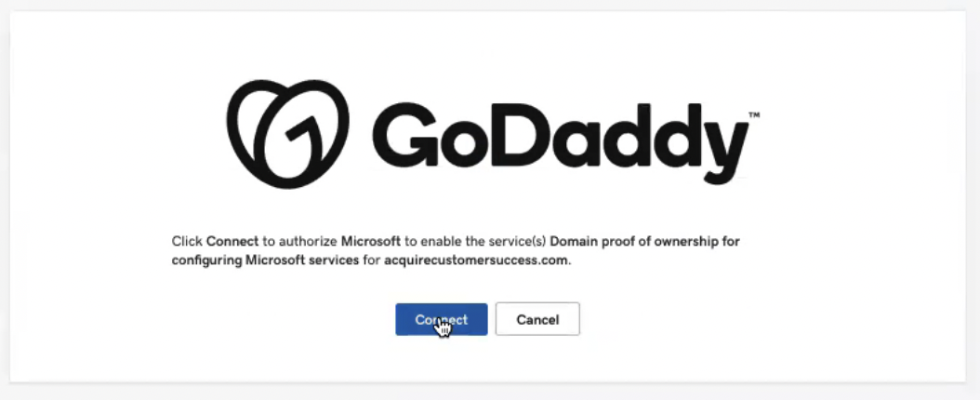
Task: Click the 'to authorize' words in the message
Action: (300, 241)
